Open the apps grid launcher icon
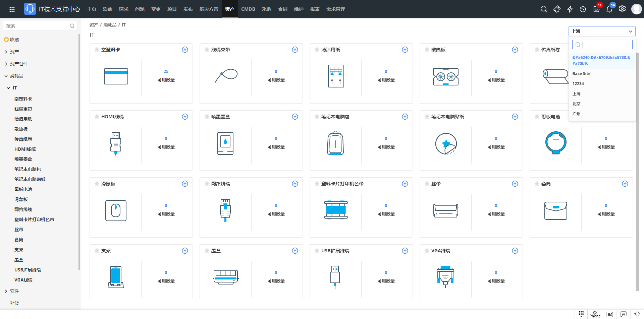Viewport: 644px width, 319px height. click(x=12, y=9)
